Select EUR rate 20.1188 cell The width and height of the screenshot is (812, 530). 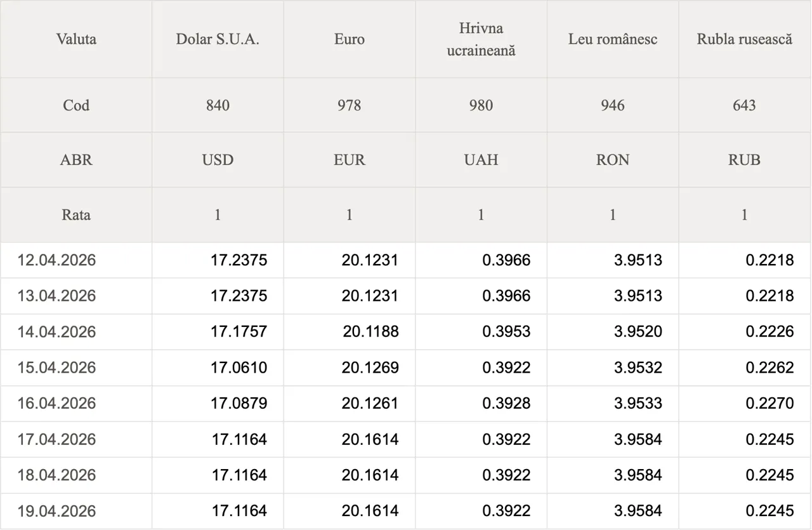point(370,332)
